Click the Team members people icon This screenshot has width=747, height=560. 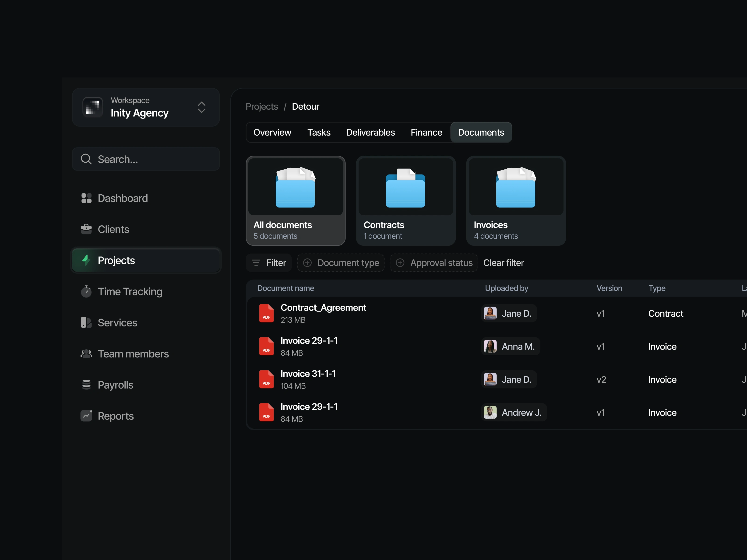(86, 353)
